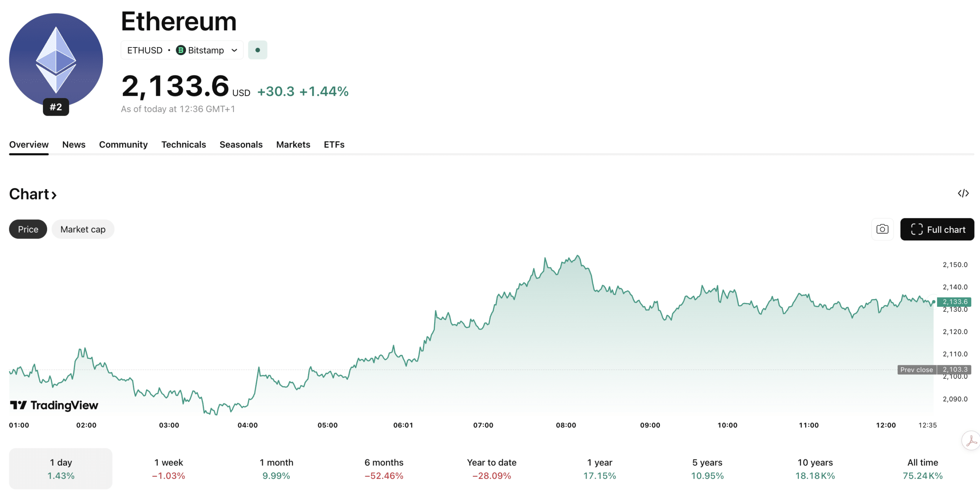Select the Year to date range
This screenshot has height=497, width=980.
(x=492, y=469)
